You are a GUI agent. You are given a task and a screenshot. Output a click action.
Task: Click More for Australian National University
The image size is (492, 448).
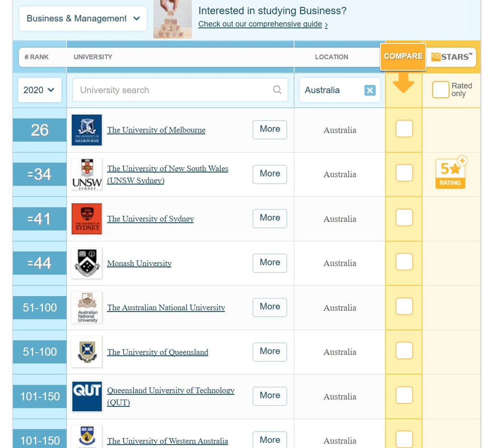pos(270,307)
